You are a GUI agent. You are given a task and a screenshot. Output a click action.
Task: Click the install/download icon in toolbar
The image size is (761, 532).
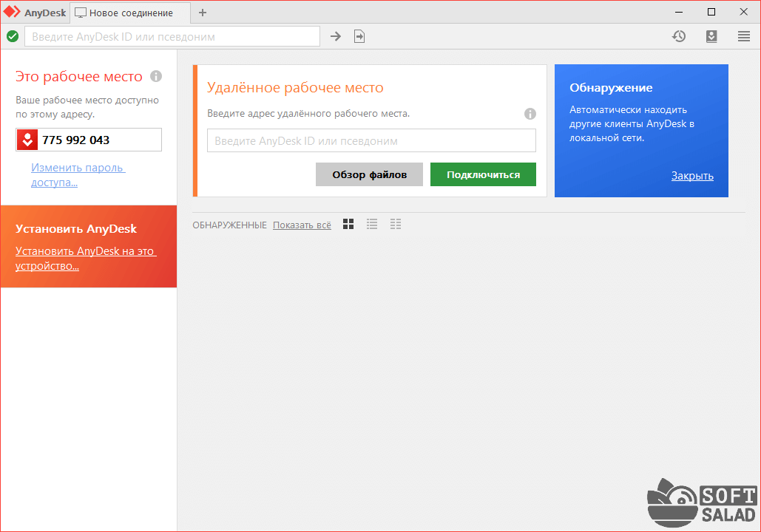[711, 36]
